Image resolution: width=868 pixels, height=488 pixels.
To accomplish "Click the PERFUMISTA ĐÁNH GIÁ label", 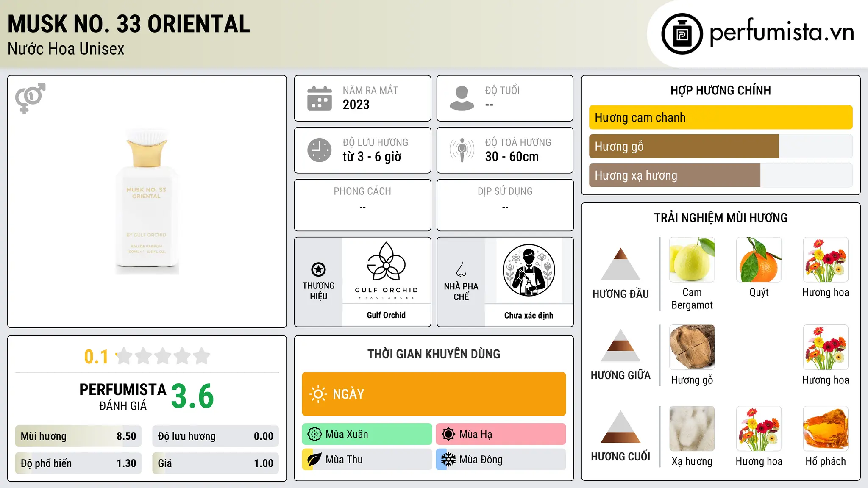I will [123, 396].
